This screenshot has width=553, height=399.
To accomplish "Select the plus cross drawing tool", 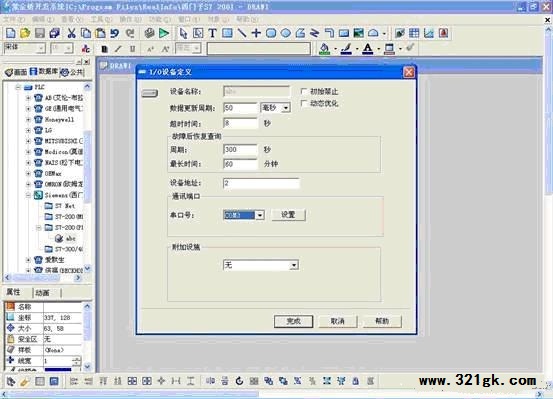I will click(256, 33).
